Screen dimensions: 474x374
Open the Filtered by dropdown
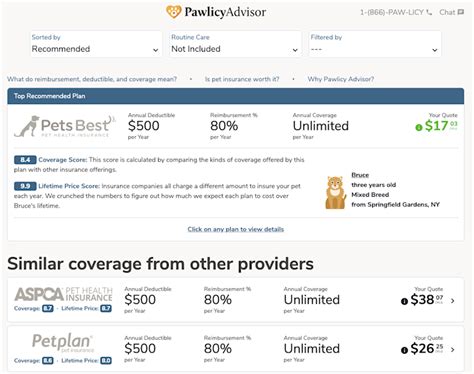pyautogui.click(x=375, y=44)
